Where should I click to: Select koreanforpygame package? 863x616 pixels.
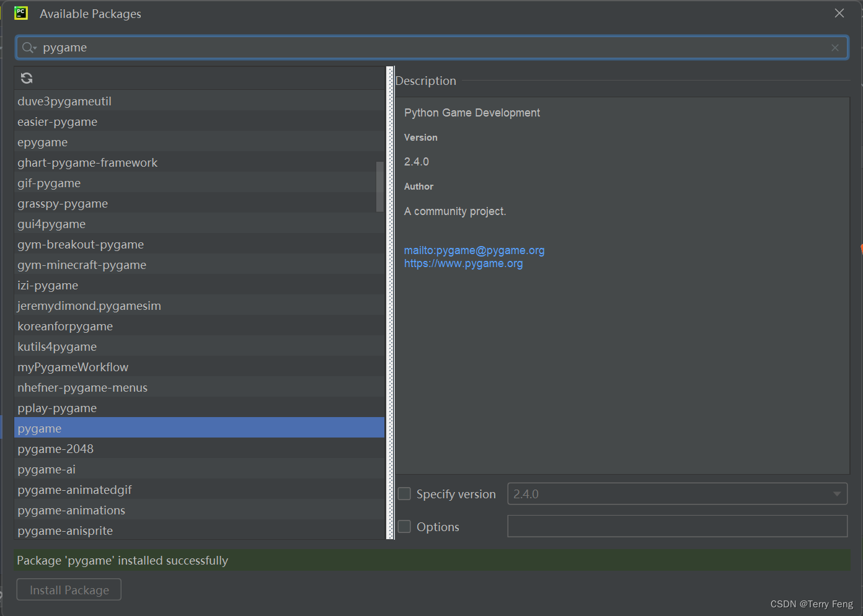[x=199, y=326]
